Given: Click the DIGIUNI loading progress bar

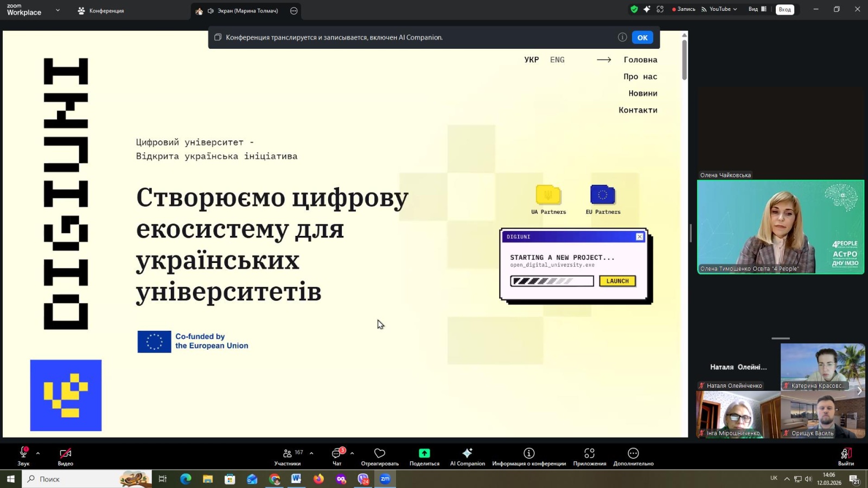Looking at the screenshot, I should (x=552, y=281).
